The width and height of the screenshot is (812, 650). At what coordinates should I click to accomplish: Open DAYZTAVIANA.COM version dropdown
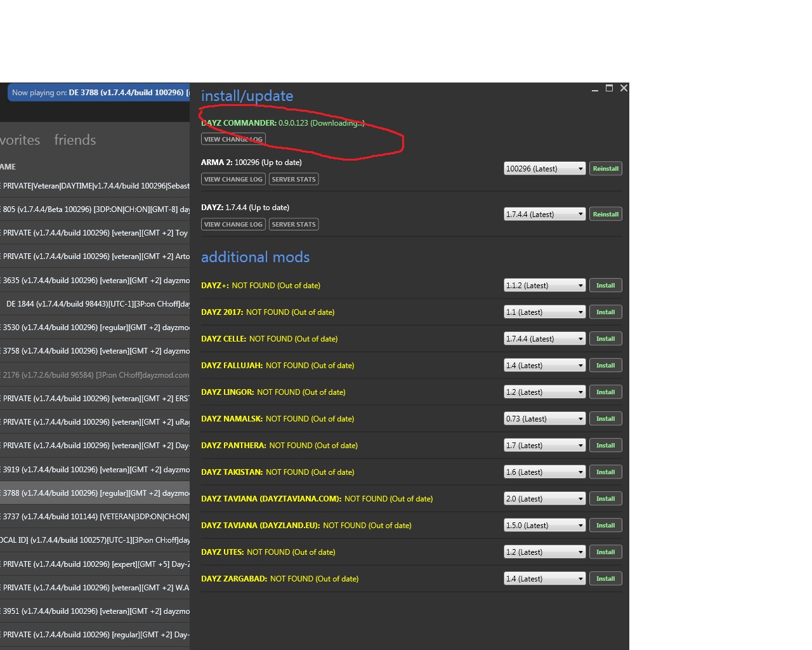tap(545, 498)
